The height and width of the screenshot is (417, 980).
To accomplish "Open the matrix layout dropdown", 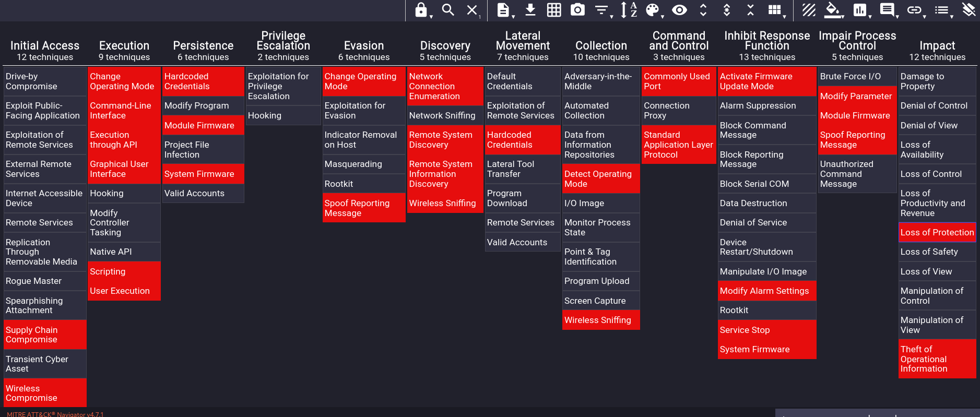I will point(775,10).
